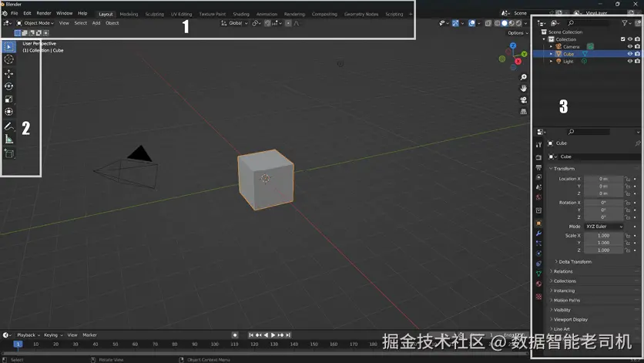Expand the Relations panel

point(562,271)
